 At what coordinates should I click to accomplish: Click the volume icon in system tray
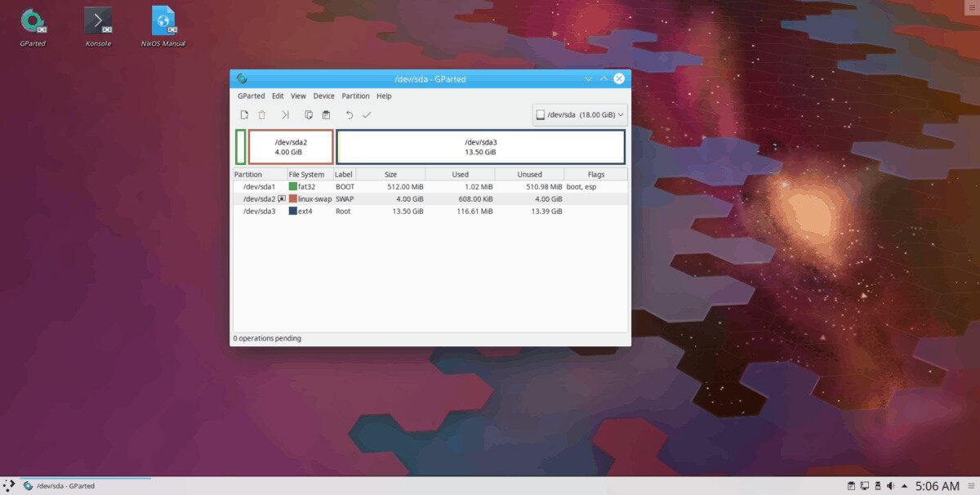click(x=891, y=486)
